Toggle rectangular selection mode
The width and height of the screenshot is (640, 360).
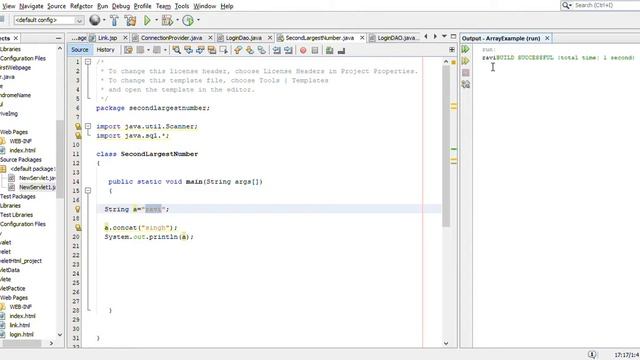[223, 50]
